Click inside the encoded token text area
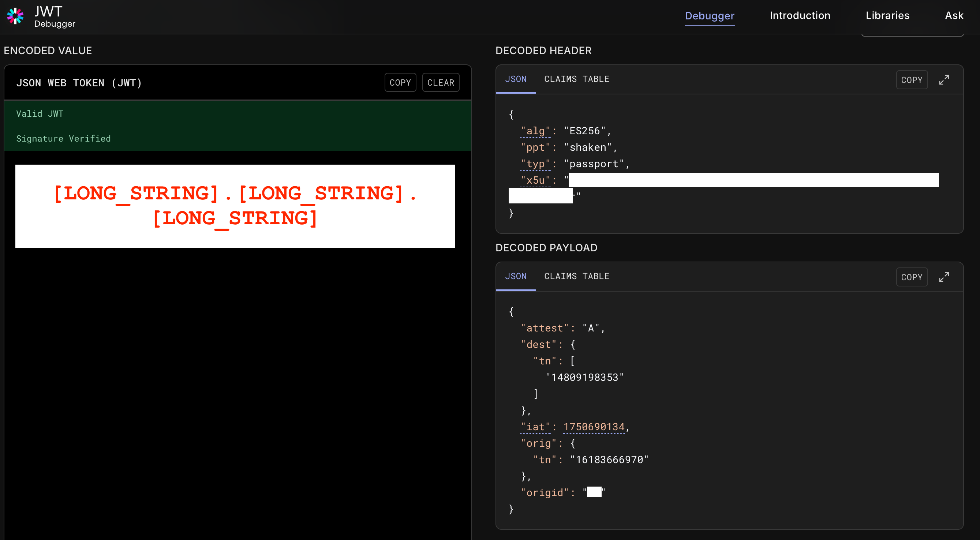Viewport: 980px width, 540px height. 235,206
